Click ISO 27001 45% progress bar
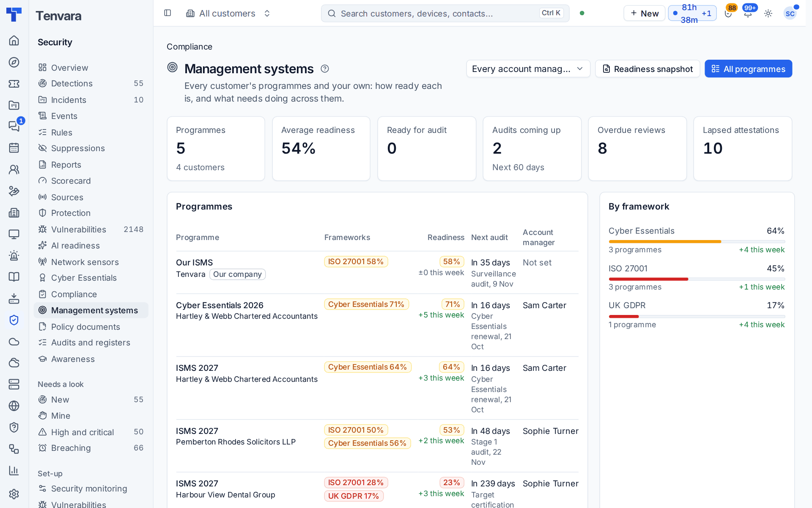The image size is (812, 508). [697, 279]
